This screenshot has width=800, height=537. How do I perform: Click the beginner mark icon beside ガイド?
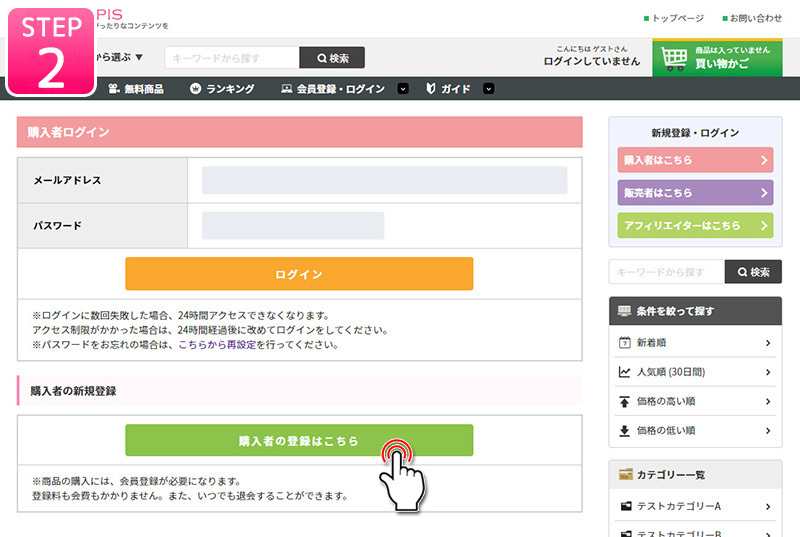431,89
